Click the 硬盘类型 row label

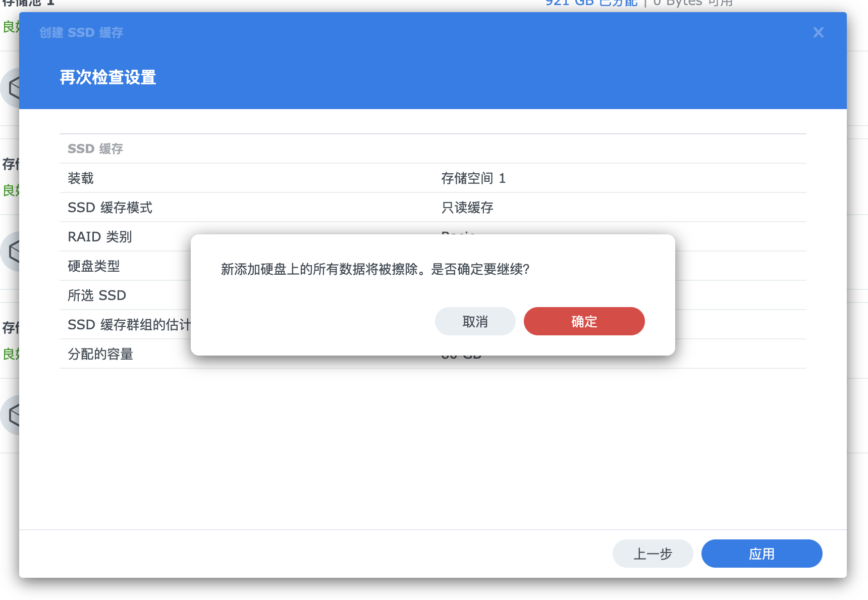click(94, 266)
